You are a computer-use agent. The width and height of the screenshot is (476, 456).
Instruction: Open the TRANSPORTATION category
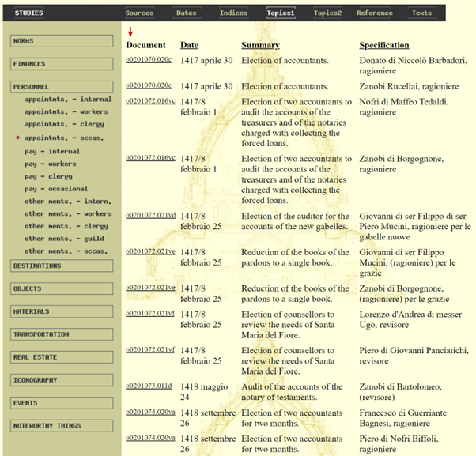62,334
